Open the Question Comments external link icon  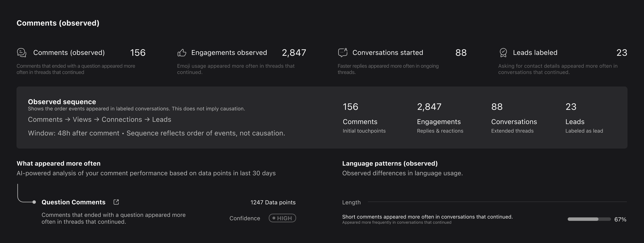tap(116, 202)
